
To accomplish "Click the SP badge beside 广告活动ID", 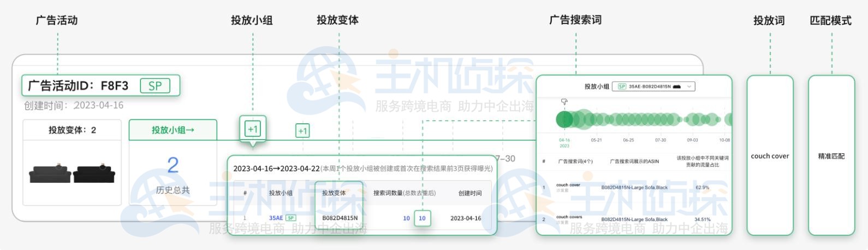I will coord(155,86).
